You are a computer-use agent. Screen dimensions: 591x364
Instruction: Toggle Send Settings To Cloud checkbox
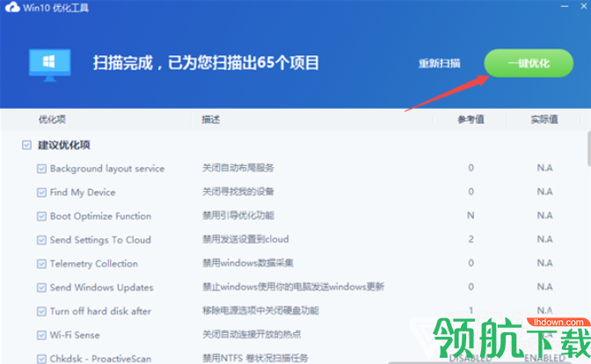tap(41, 240)
